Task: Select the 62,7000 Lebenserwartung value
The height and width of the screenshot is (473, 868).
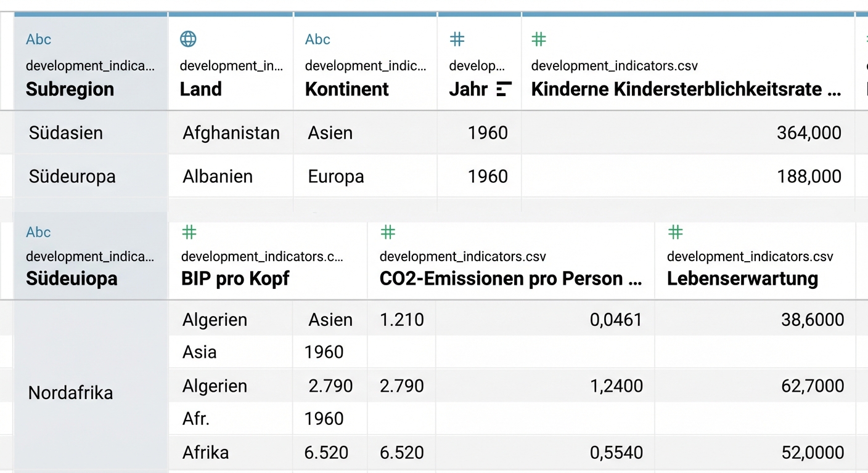Action: click(813, 386)
